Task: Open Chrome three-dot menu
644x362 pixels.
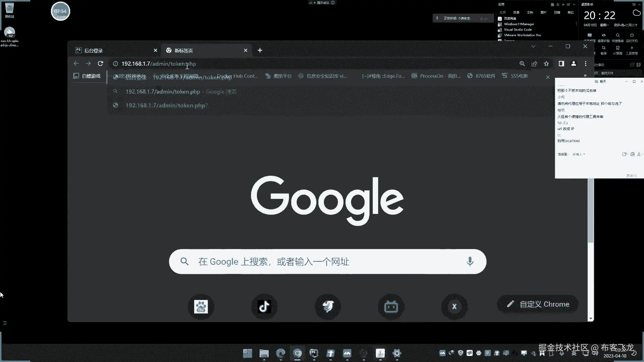Action: pos(586,64)
